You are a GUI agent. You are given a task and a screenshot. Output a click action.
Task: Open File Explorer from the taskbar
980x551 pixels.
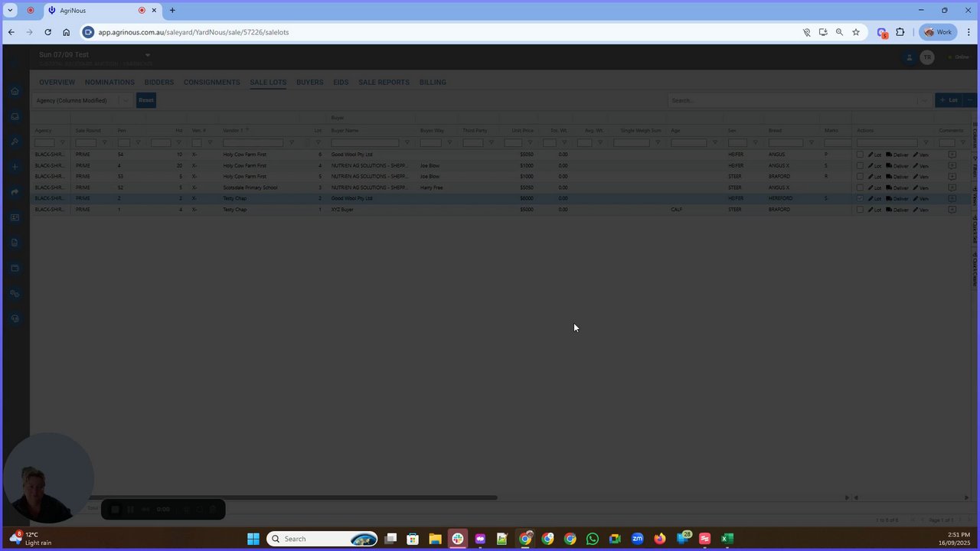[435, 539]
